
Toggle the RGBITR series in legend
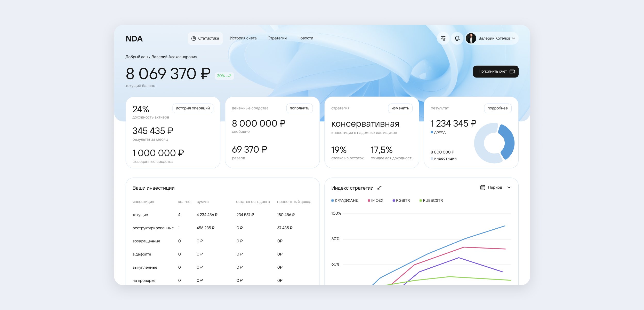pyautogui.click(x=401, y=200)
